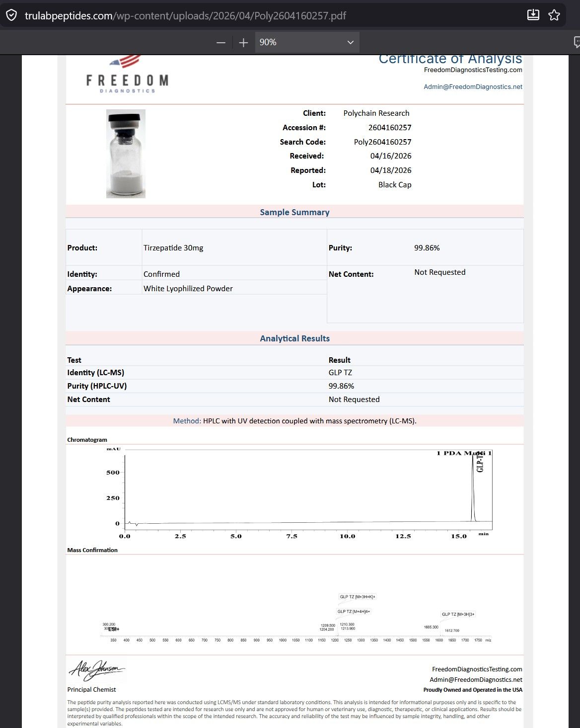Click the Certificate of Analysis title
580x728 pixels.
[x=450, y=59]
